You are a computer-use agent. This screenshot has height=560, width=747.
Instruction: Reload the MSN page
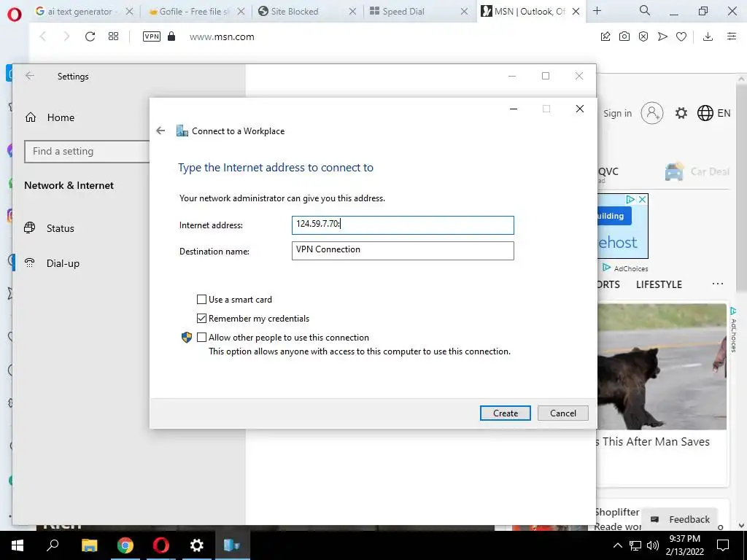click(90, 36)
